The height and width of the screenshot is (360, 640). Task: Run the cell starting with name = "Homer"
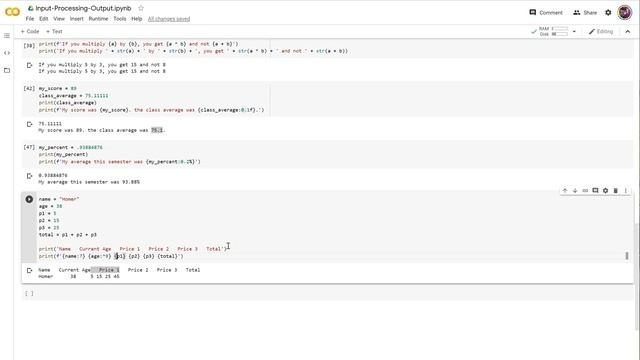pyautogui.click(x=29, y=199)
